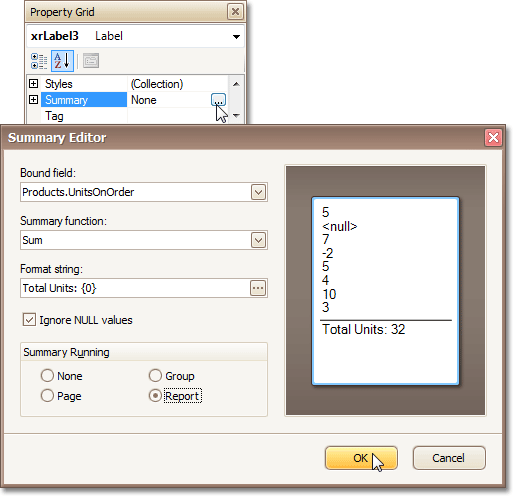Open Property Pages icon in toolbar
The height and width of the screenshot is (496, 513).
coord(91,61)
